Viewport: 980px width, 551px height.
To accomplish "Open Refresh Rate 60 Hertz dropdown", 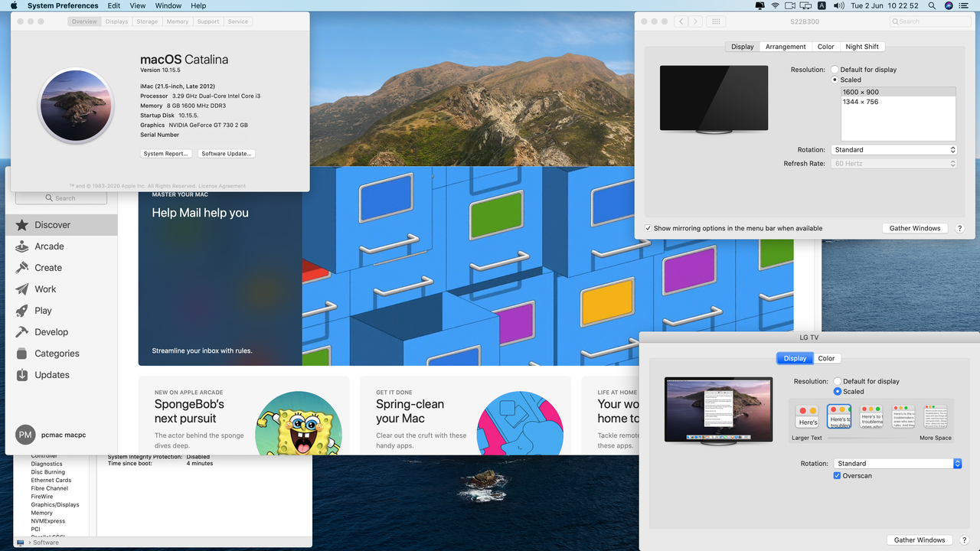I will (894, 164).
